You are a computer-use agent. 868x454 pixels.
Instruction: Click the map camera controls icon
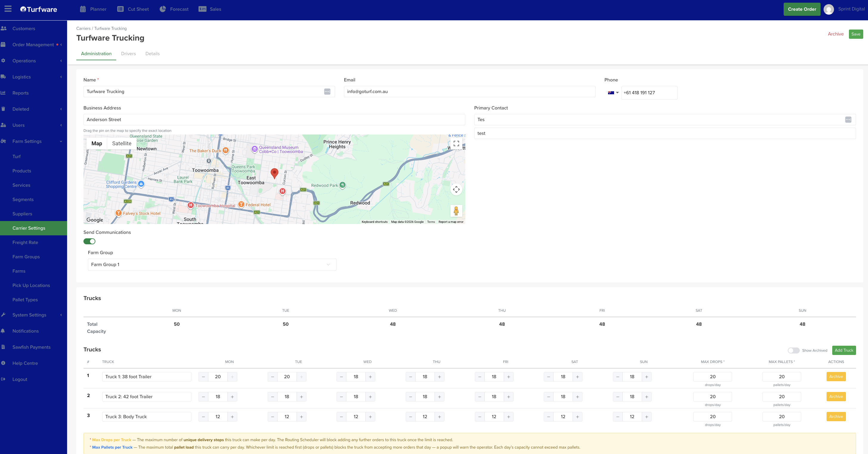[x=456, y=189]
